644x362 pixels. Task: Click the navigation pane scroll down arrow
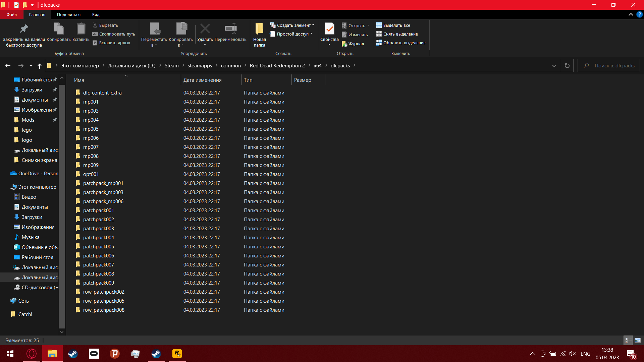(62, 332)
